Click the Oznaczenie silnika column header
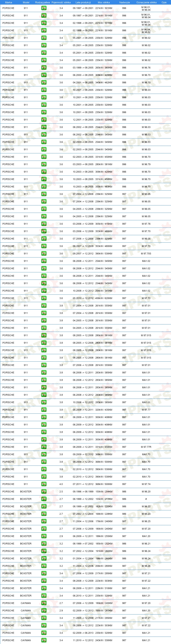 pos(146,2)
